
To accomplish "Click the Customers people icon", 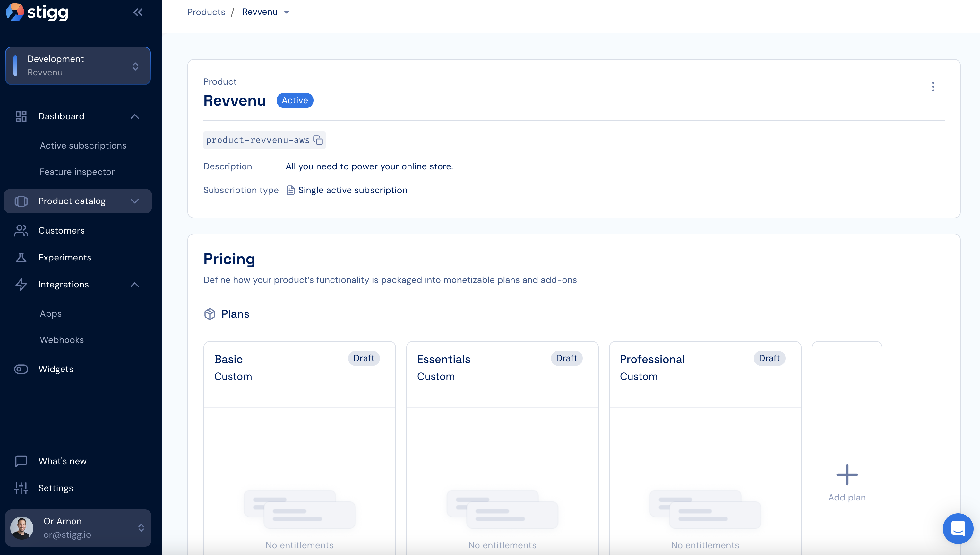I will pos(21,230).
